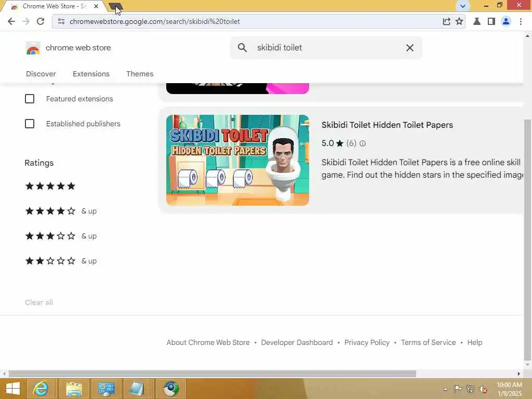Open File Explorer from taskbar
Image resolution: width=532 pixels, height=399 pixels.
tap(74, 389)
